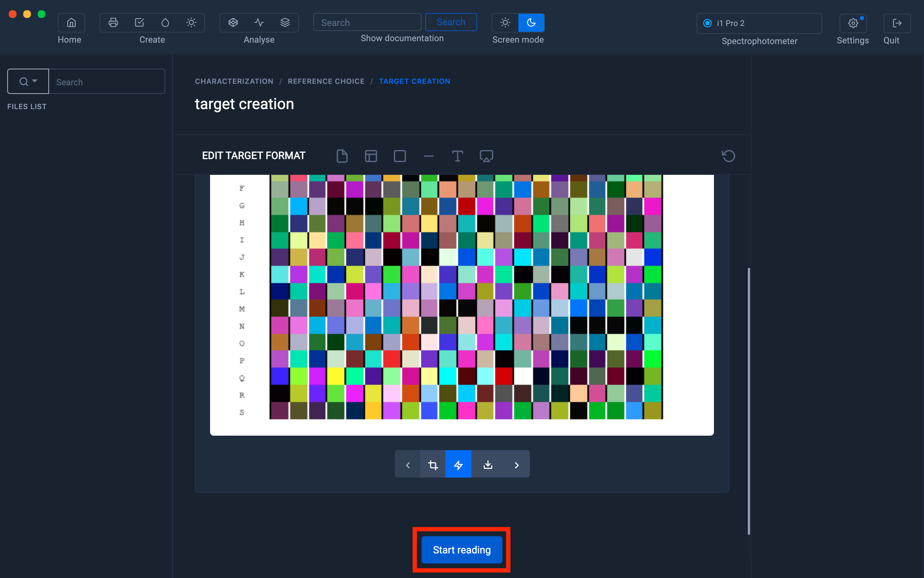Download the target with download icon
The width and height of the screenshot is (924, 578).
coord(488,465)
